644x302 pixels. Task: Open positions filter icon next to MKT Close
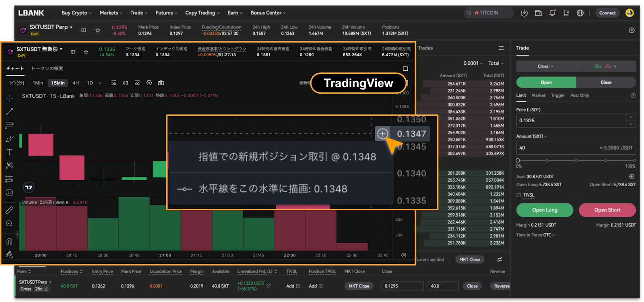500,259
